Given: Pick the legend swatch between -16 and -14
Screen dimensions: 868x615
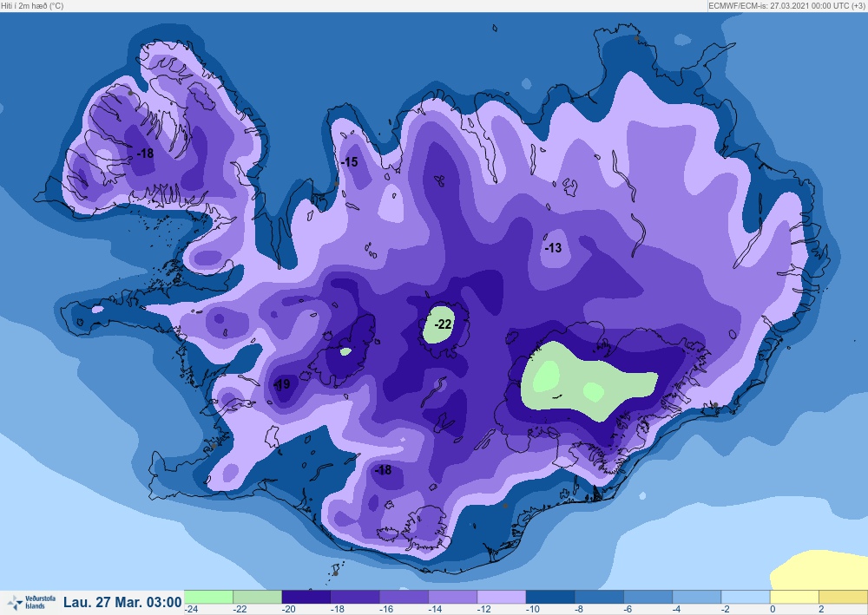Looking at the screenshot, I should coord(404,598).
